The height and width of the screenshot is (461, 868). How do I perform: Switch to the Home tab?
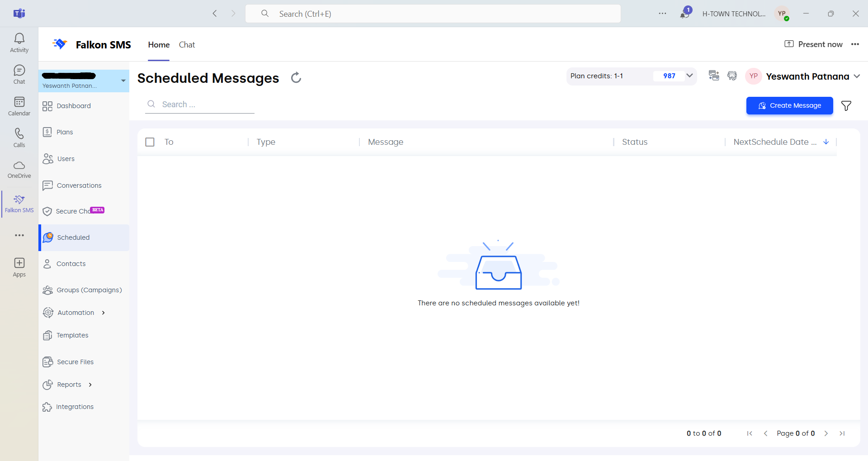point(159,45)
